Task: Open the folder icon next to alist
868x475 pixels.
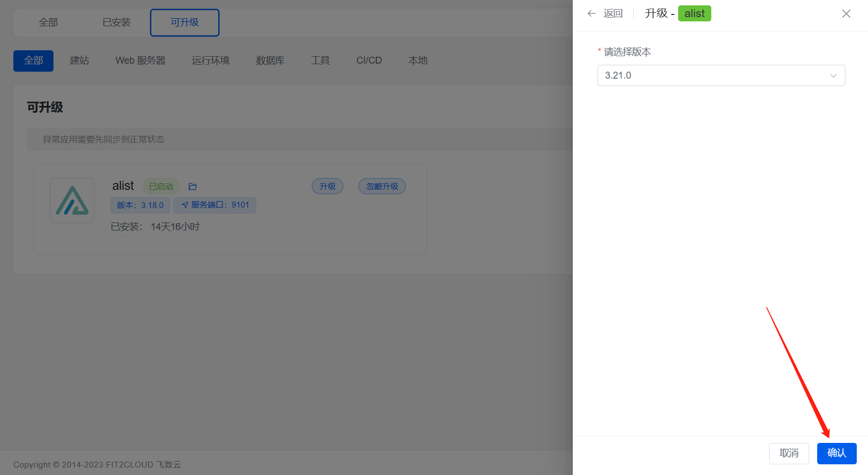Action: (x=193, y=186)
